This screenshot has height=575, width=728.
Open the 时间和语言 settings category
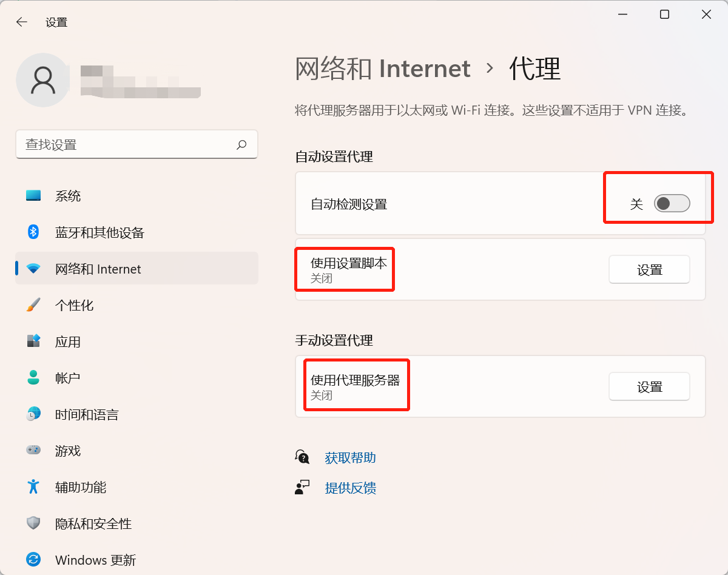tap(136, 414)
